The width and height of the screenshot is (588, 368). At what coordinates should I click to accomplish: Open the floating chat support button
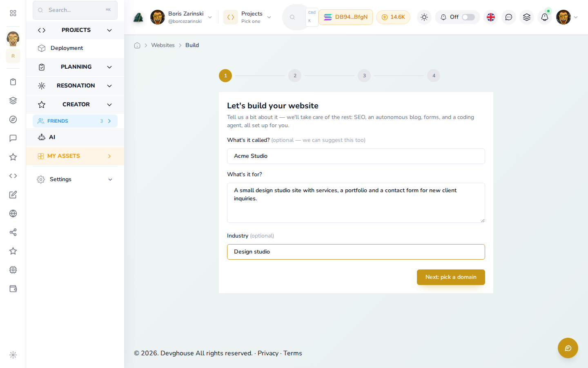click(x=568, y=348)
